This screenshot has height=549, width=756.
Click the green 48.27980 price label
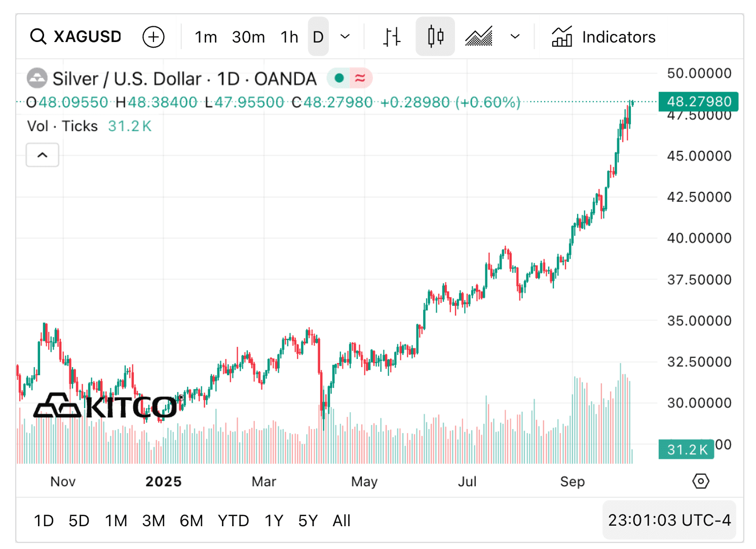coord(698,101)
